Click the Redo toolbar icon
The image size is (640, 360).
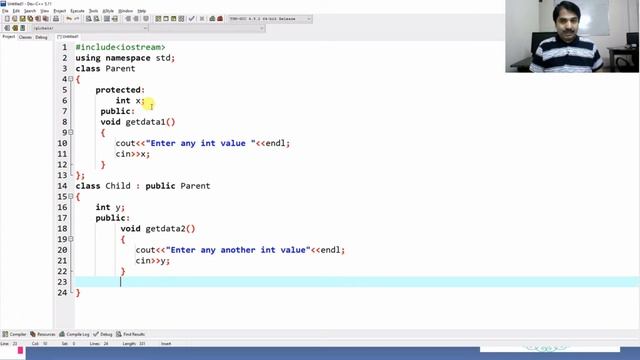[x=77, y=19]
